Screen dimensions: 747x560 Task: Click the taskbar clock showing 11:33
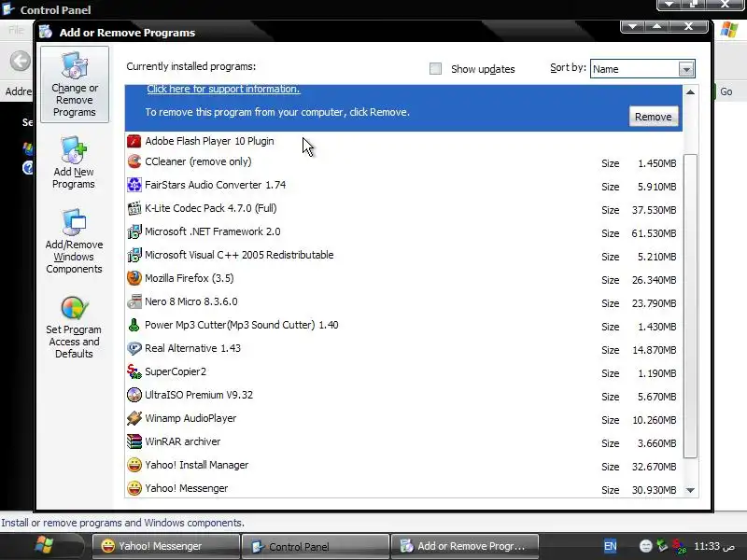pos(714,546)
